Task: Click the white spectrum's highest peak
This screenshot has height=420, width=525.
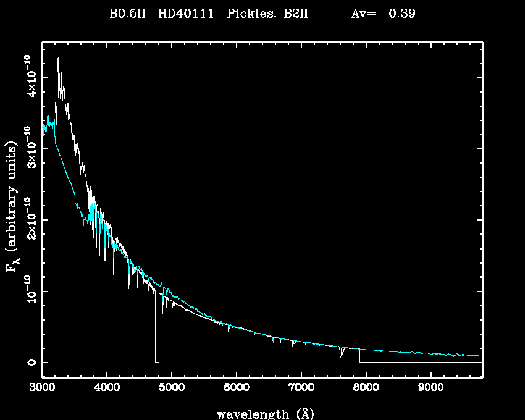Action: click(58, 59)
